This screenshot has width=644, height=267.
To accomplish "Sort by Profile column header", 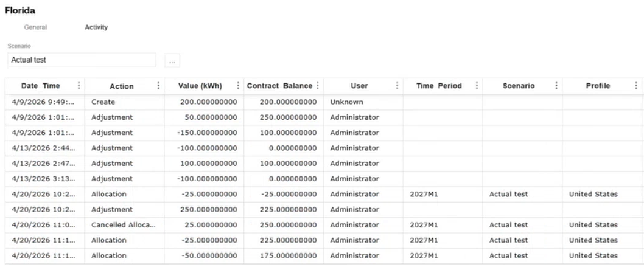I will [598, 86].
